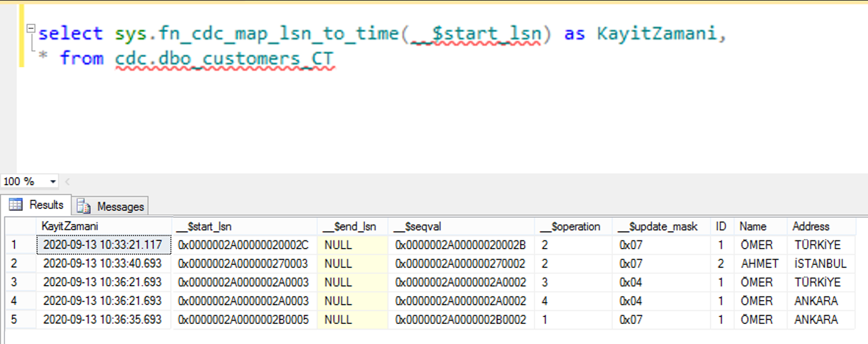Click cell 2020-09-13 10:33:40.693

104,264
